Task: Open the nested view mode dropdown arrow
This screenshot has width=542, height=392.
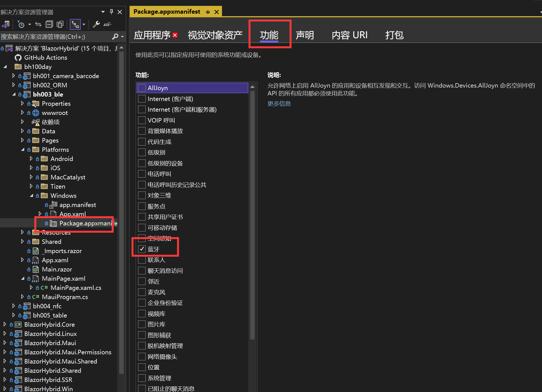Action: (x=84, y=25)
